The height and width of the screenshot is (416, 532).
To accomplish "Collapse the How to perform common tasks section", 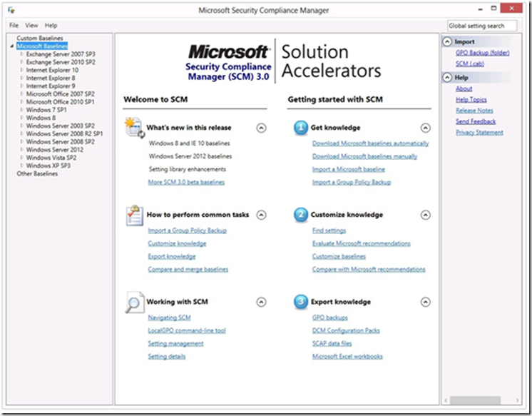I will pyautogui.click(x=261, y=215).
